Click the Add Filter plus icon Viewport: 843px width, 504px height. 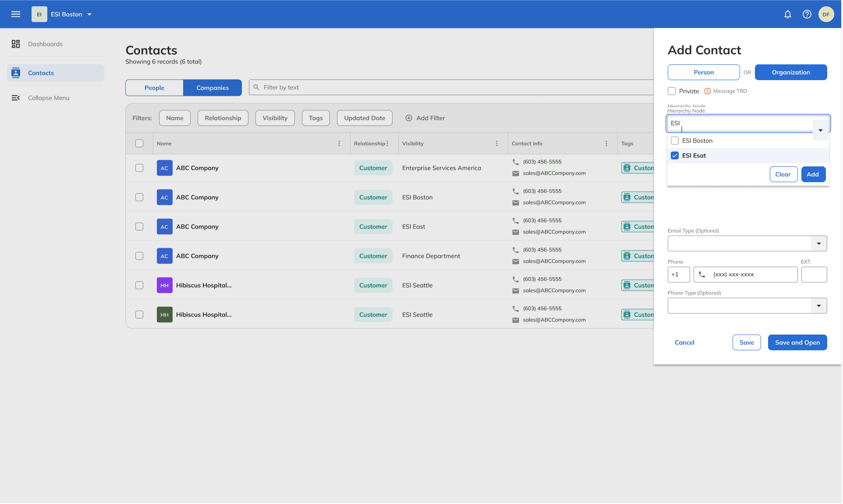[x=409, y=118]
